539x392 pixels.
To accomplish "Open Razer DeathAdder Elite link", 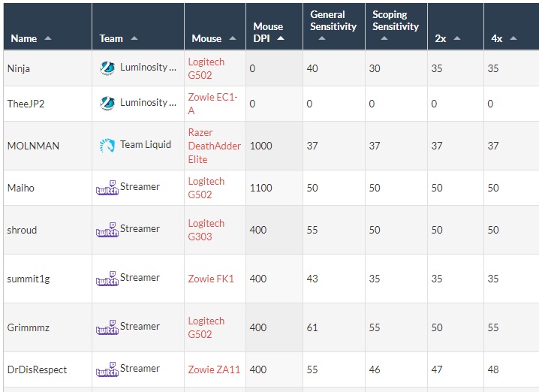I will tap(214, 146).
